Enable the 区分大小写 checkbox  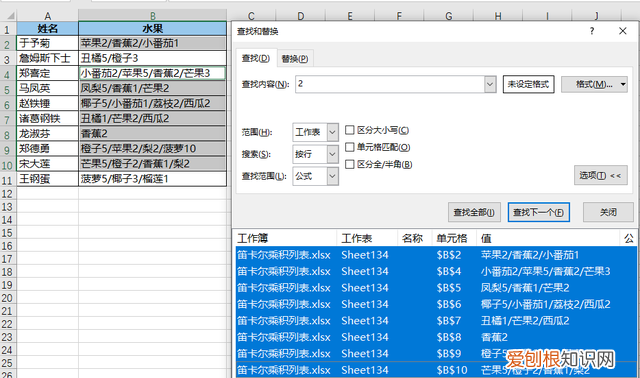click(x=349, y=130)
